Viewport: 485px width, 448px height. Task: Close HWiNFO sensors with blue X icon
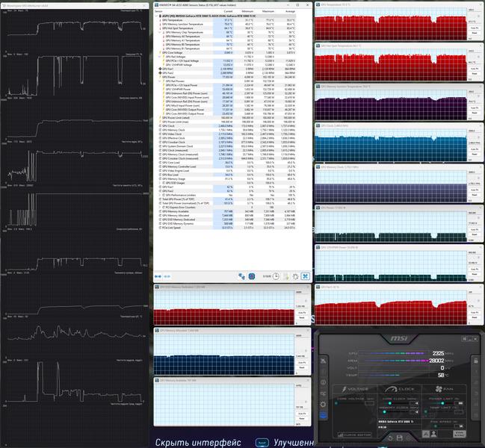coord(306,276)
